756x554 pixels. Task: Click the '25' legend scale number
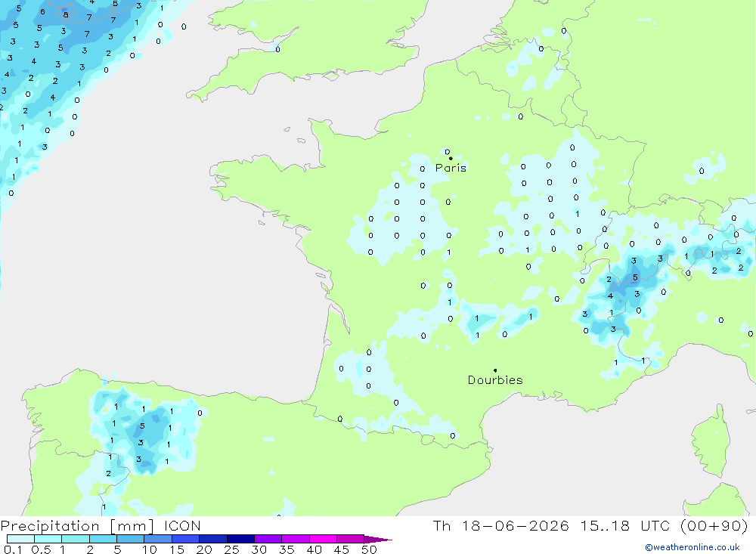[232, 549]
